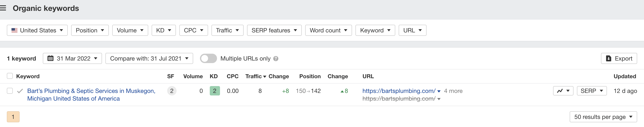The image size is (644, 127).
Task: Expand the Compare with 31 Jul 2021 dropdown
Action: (x=149, y=59)
